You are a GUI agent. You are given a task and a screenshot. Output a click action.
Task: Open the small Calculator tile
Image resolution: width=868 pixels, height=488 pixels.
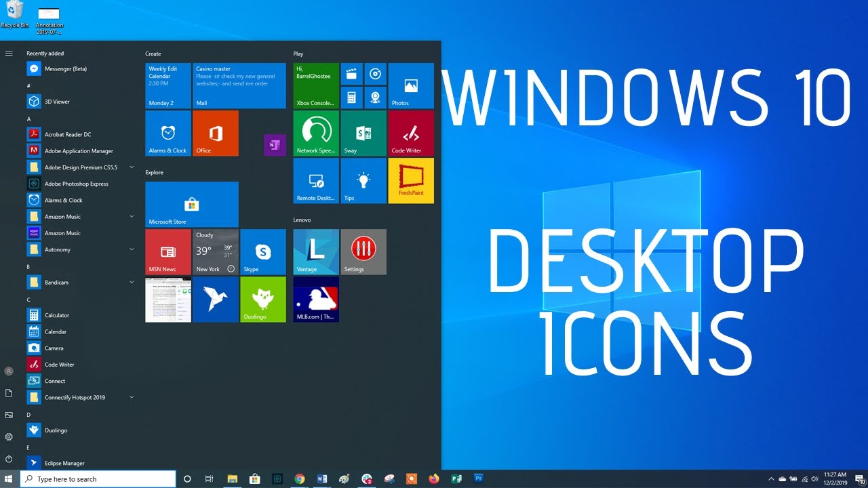[x=351, y=98]
